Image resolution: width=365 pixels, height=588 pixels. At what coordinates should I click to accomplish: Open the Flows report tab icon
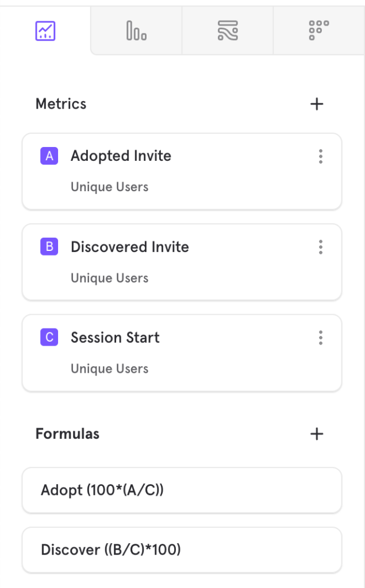pos(228,31)
